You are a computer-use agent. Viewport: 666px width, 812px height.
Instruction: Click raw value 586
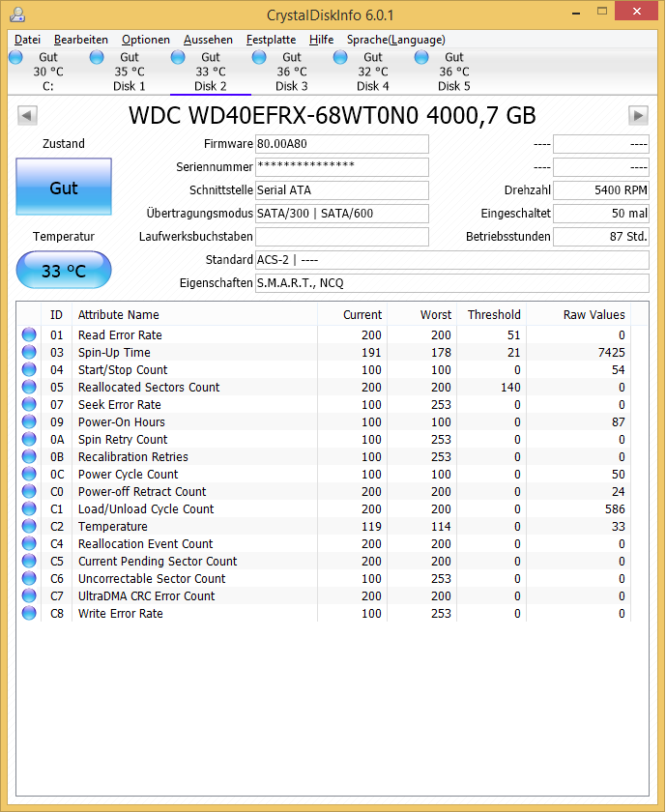tap(615, 509)
